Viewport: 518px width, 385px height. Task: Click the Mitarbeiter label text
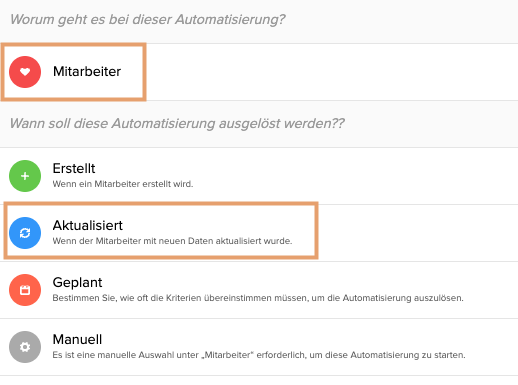(87, 72)
